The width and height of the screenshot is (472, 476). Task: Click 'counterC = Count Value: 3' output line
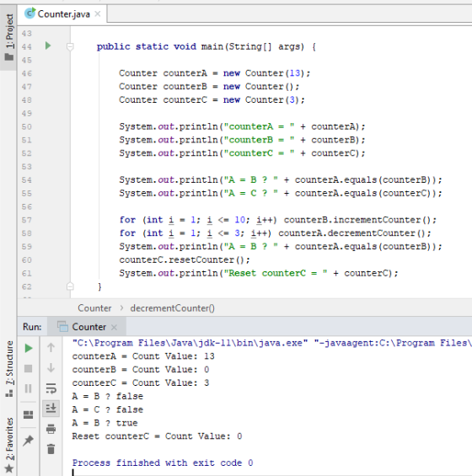[141, 382]
